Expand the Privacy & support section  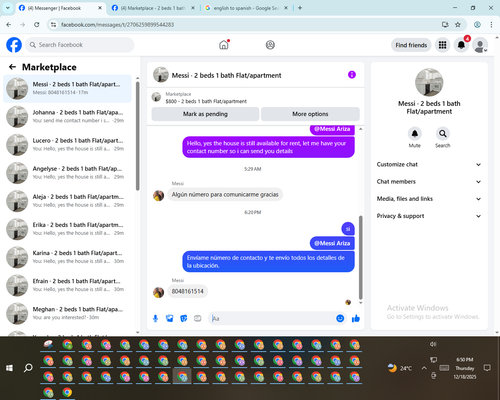[x=429, y=216]
